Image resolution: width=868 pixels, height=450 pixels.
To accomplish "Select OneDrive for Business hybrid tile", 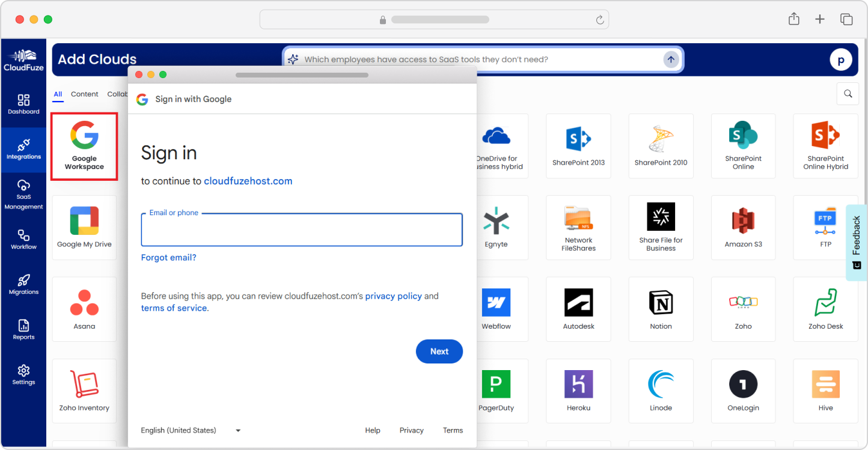I will (x=503, y=146).
